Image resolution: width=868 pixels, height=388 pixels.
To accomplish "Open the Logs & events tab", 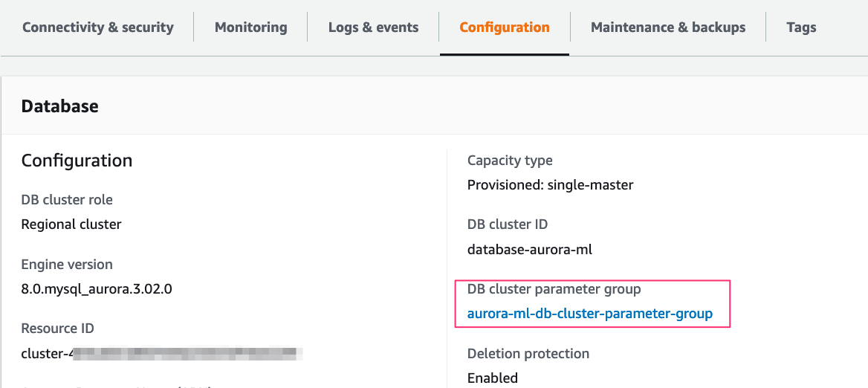I will (x=373, y=28).
